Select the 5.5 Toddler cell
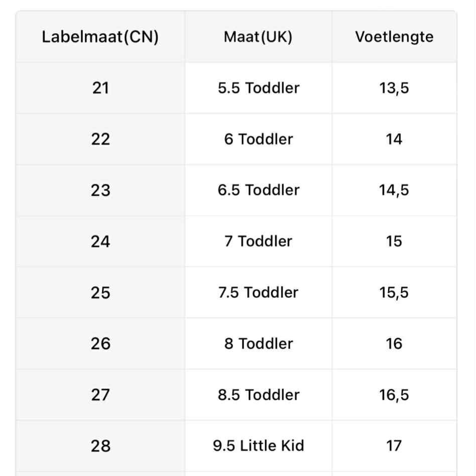 click(x=258, y=88)
